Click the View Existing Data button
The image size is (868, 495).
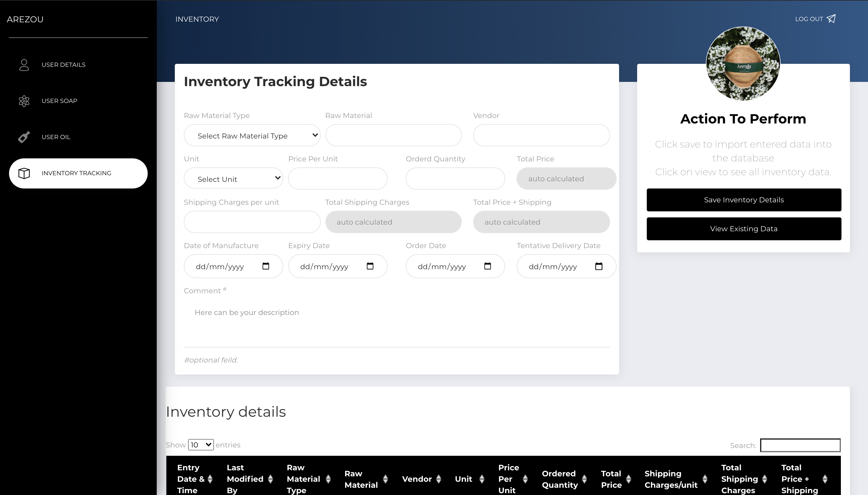tap(744, 229)
